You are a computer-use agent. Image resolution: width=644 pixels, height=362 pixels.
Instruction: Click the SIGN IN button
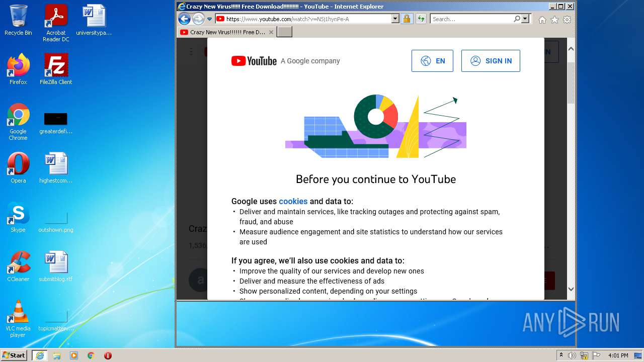491,61
